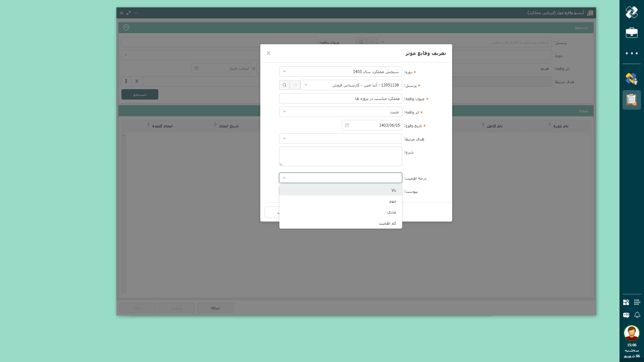
Task: Open the notifications bell icon
Action: (637, 315)
